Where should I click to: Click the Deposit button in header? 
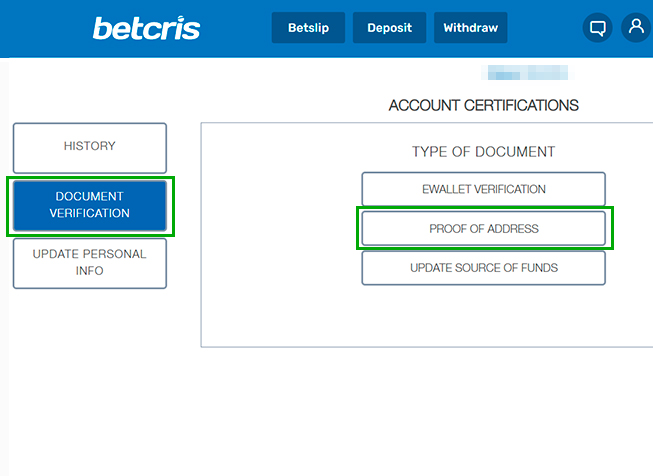coord(389,27)
